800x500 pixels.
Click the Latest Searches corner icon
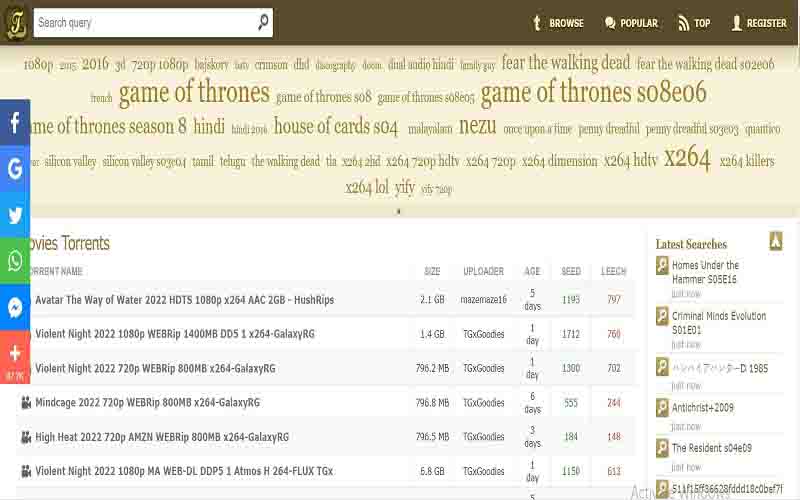coord(776,240)
